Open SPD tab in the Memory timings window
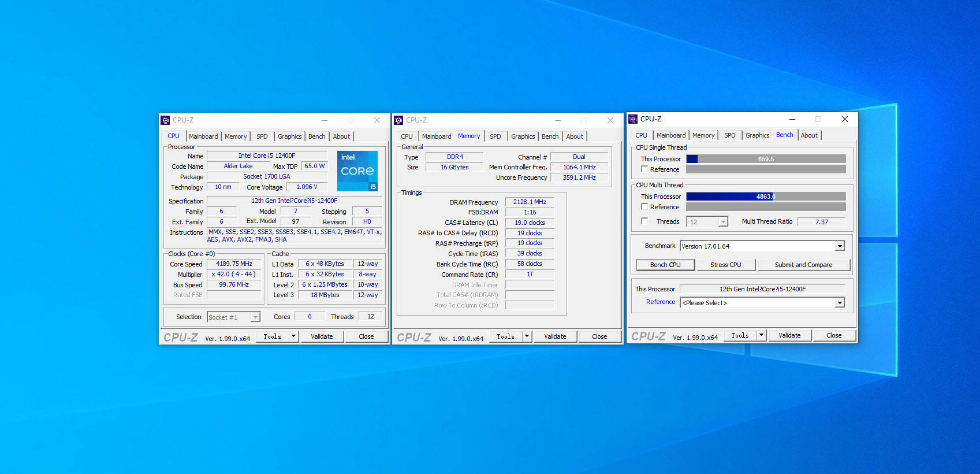This screenshot has width=980, height=474. [x=495, y=136]
